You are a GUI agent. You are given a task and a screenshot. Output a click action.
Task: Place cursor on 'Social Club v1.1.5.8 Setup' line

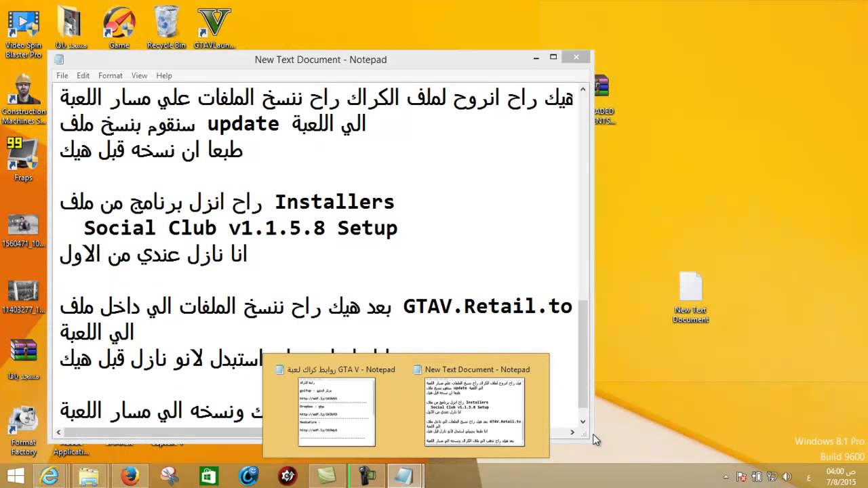(x=240, y=228)
